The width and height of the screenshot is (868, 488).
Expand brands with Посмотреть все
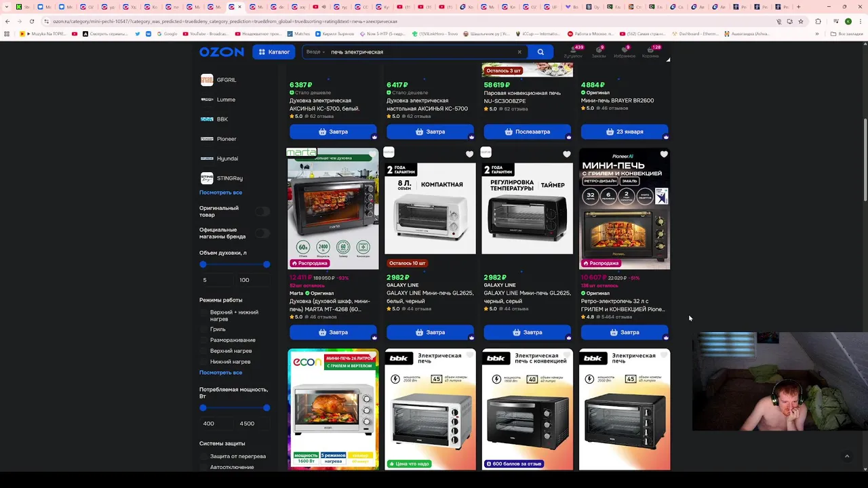(x=220, y=192)
